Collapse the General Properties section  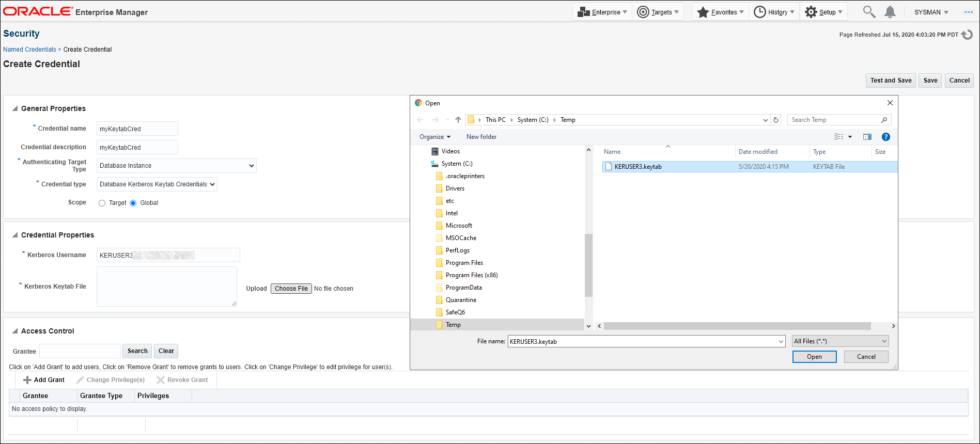click(15, 108)
